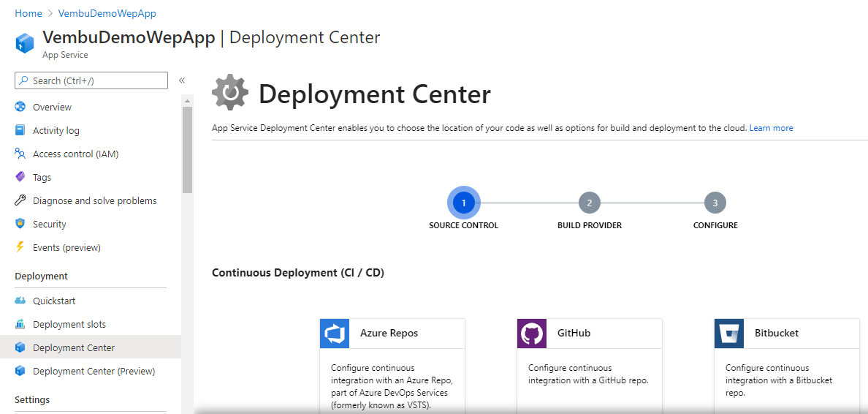Click the Overview globe icon in sidebar

click(20, 107)
